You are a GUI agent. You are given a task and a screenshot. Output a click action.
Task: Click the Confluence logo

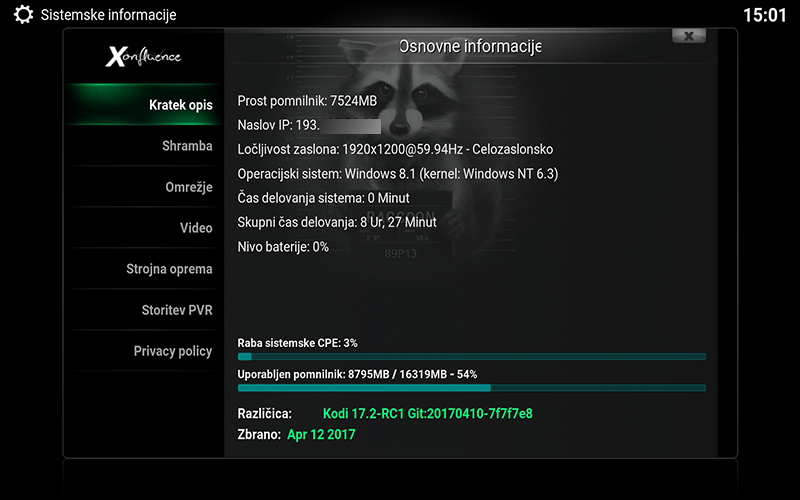coord(143,56)
